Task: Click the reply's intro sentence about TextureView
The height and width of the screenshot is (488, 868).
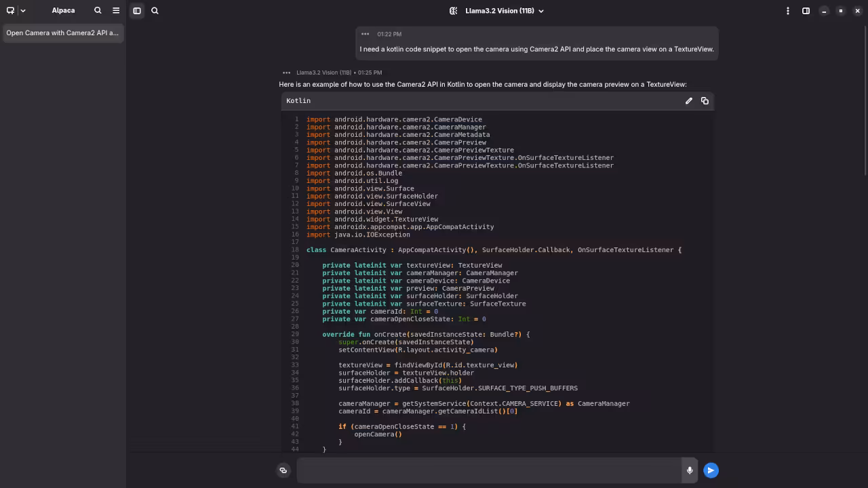Action: tap(483, 85)
